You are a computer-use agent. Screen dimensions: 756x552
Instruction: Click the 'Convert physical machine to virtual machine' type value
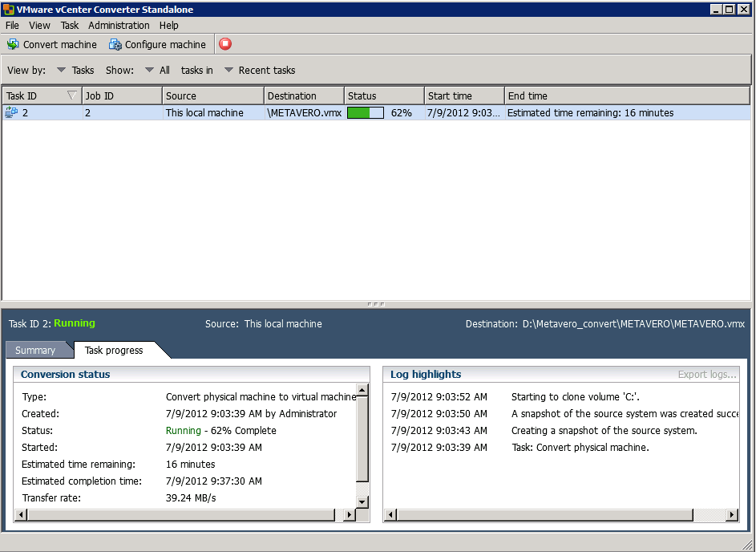coord(261,396)
